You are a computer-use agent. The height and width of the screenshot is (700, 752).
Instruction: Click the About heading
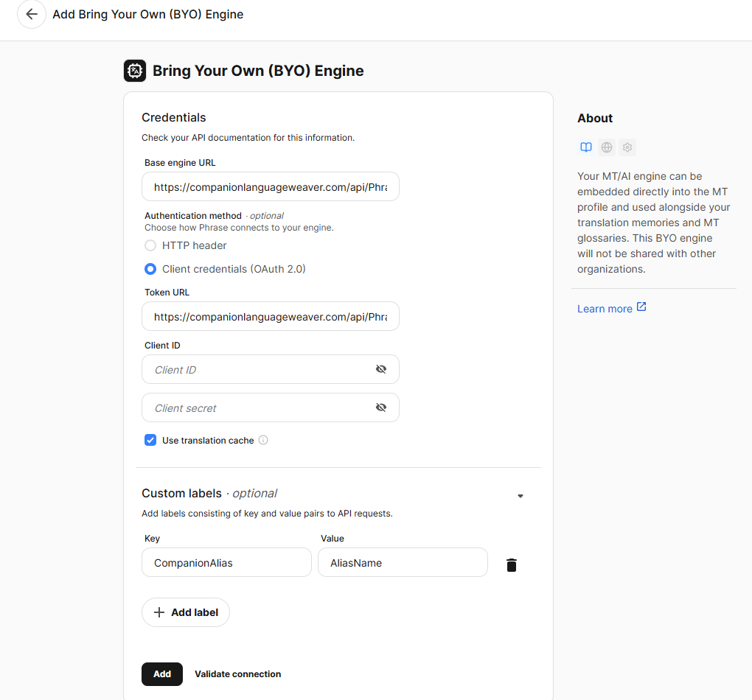(595, 119)
